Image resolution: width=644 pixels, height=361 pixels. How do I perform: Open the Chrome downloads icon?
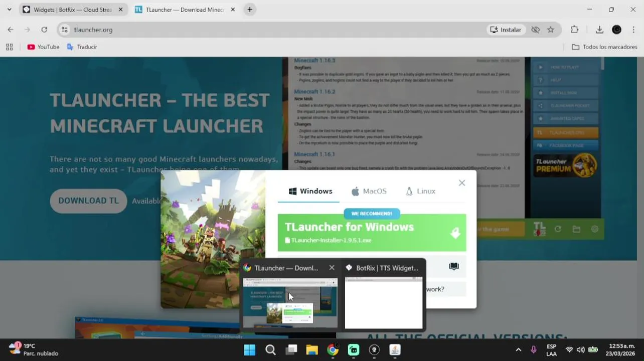click(599, 30)
